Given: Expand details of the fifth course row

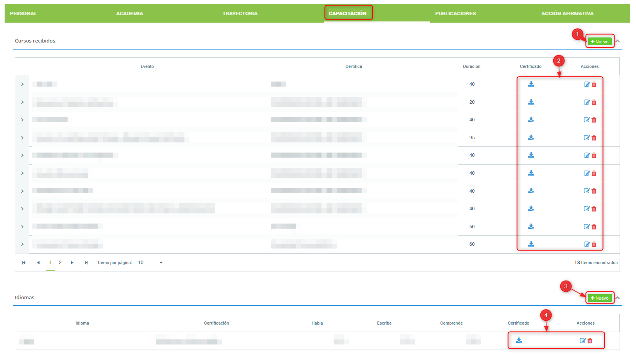Looking at the screenshot, I should 22,155.
